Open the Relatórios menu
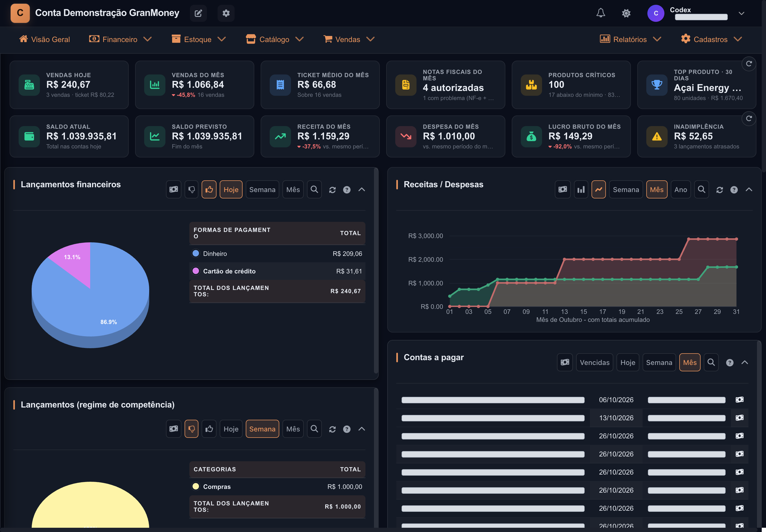The image size is (766, 532). pyautogui.click(x=630, y=39)
